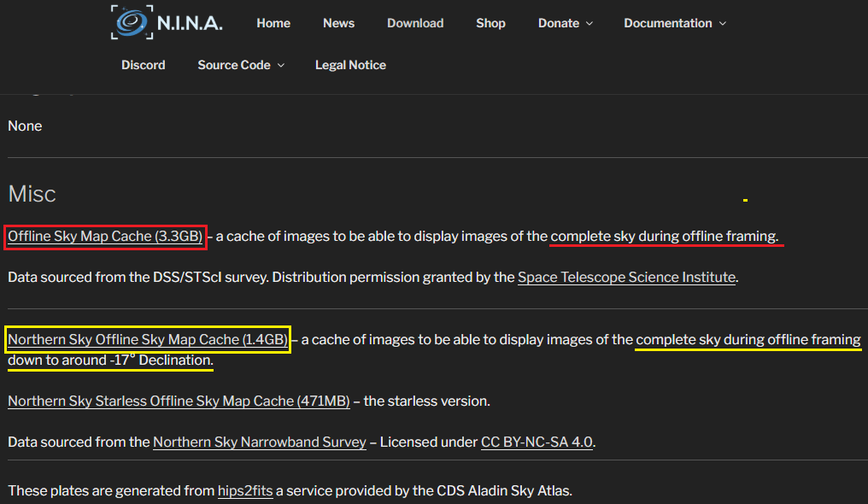Visit the hips2fits service link

[x=245, y=490]
